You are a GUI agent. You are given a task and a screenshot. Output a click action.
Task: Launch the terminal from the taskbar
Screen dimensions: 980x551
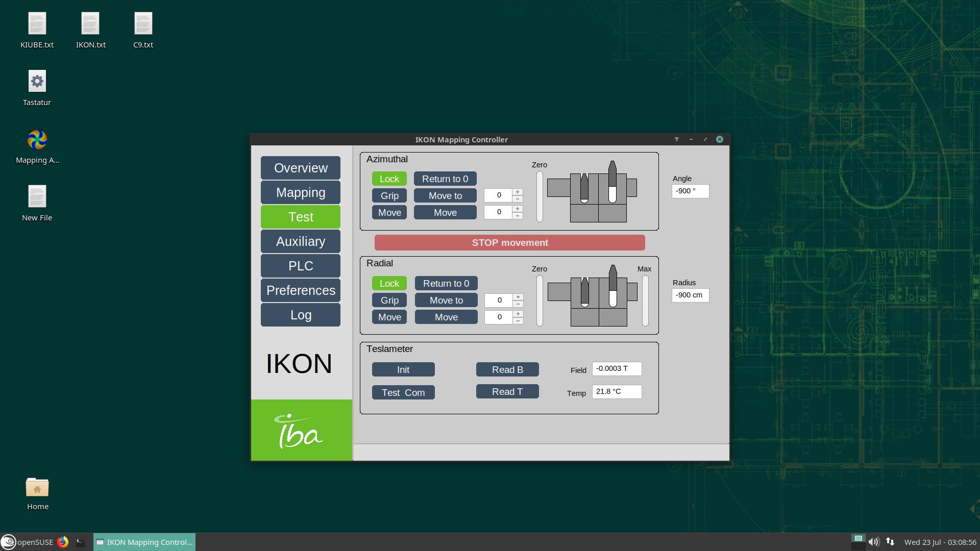tap(80, 542)
